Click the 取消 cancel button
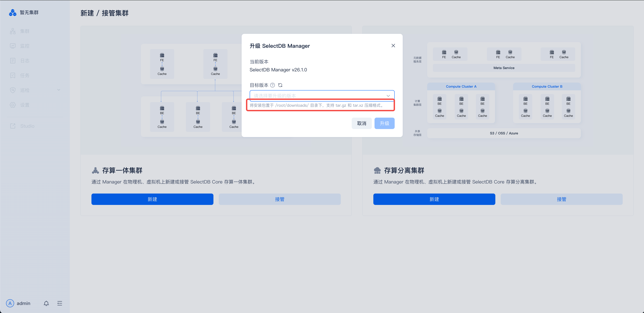 tap(361, 123)
